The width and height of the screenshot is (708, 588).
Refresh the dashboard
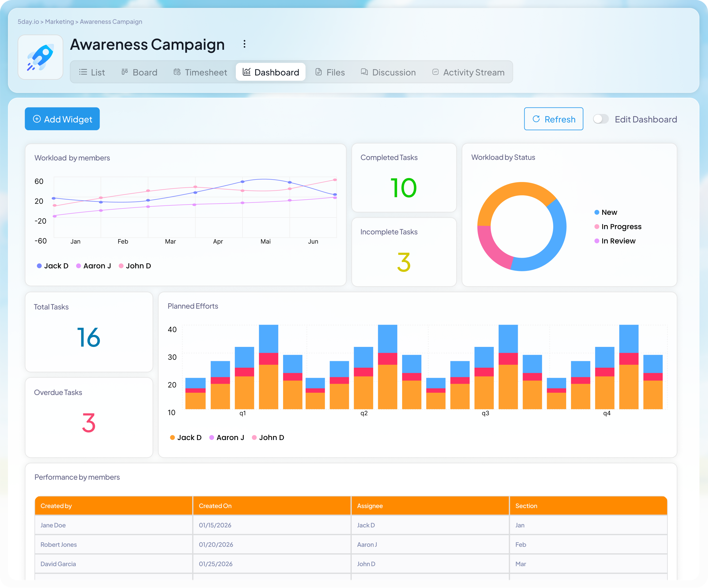pos(554,119)
